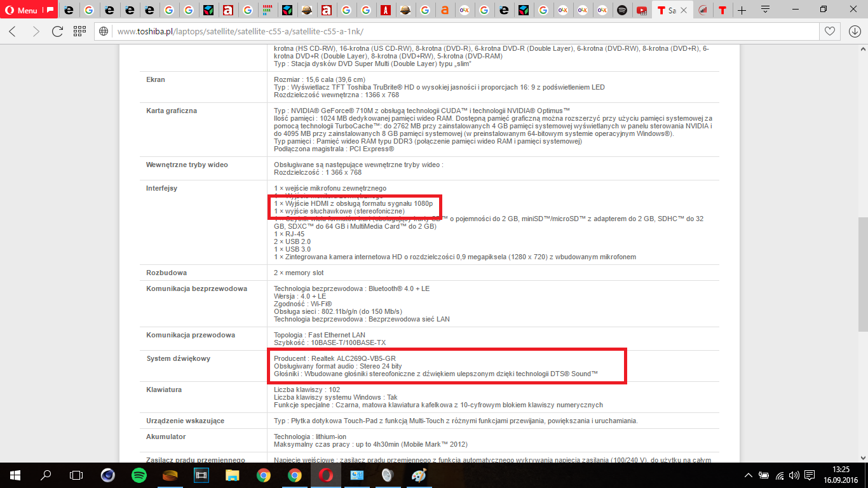Open the volume control tray icon

click(794, 475)
